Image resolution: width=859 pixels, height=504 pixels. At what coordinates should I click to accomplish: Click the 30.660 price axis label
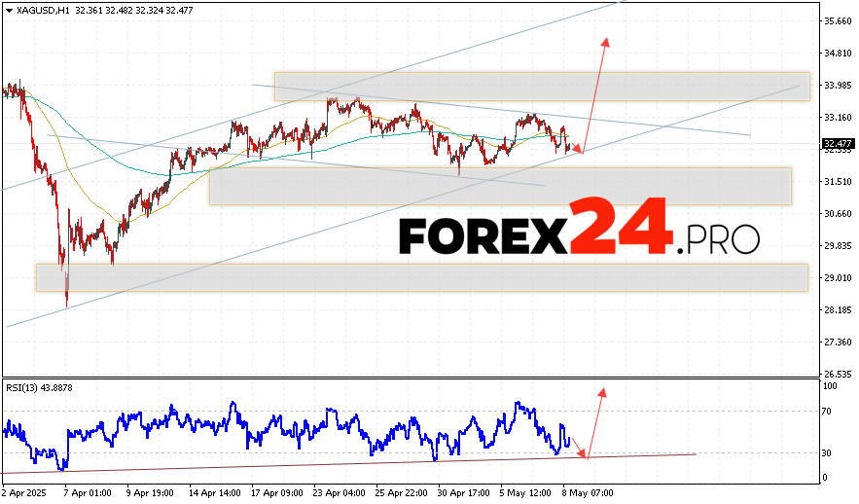point(838,214)
